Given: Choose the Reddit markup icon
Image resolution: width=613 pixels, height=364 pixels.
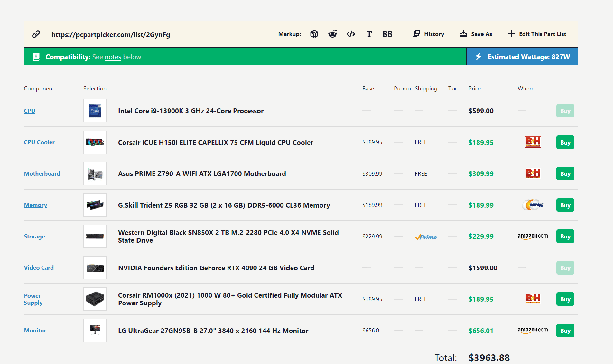Looking at the screenshot, I should point(332,34).
